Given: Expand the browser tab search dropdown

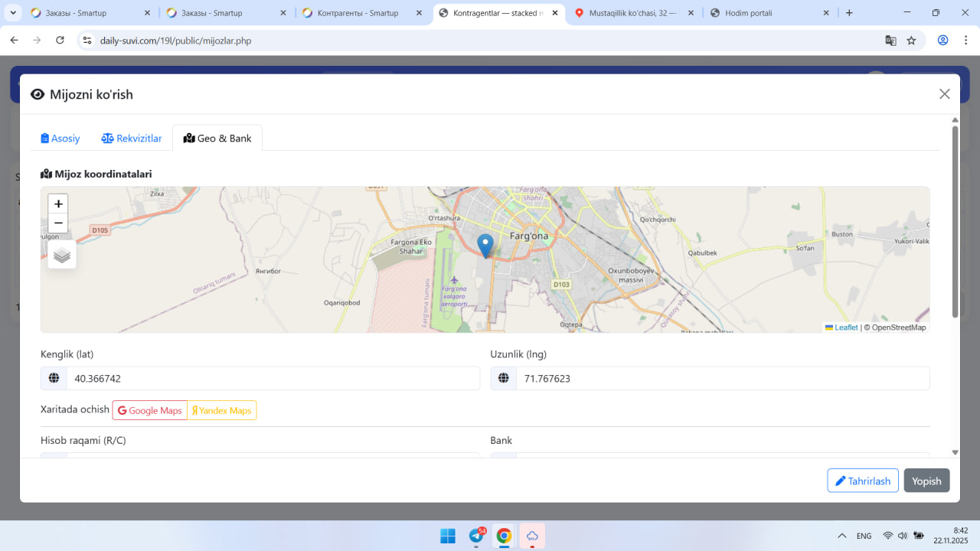Looking at the screenshot, I should click(x=13, y=13).
